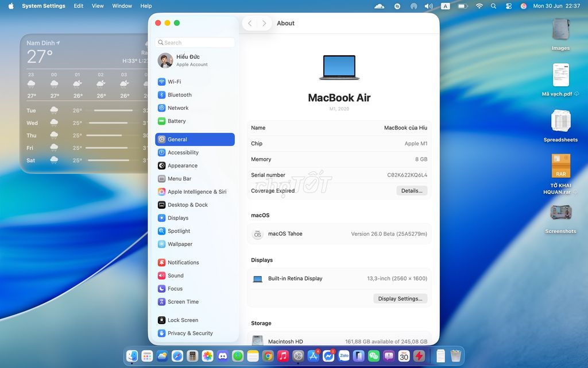Open Discord from the Dock

coord(223,355)
